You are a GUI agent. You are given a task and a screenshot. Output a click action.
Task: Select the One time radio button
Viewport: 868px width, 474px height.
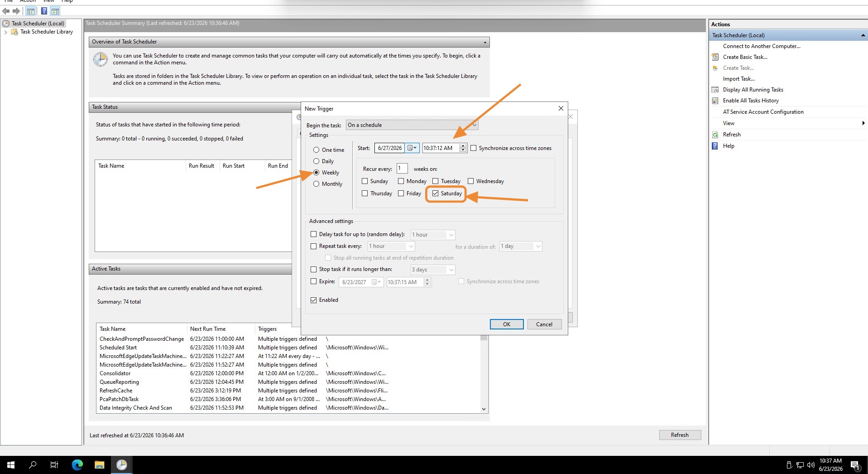pos(317,150)
